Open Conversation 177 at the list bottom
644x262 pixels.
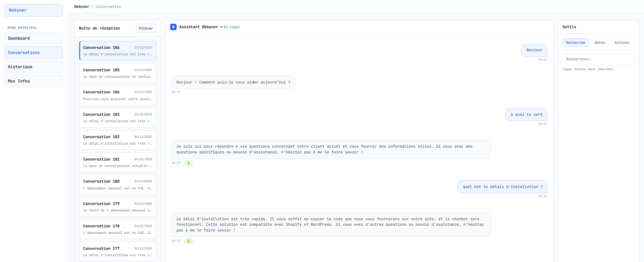tap(117, 251)
